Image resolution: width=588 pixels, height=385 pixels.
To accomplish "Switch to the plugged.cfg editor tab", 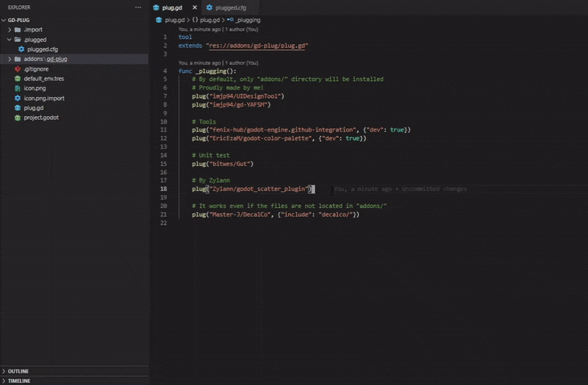I will click(231, 7).
